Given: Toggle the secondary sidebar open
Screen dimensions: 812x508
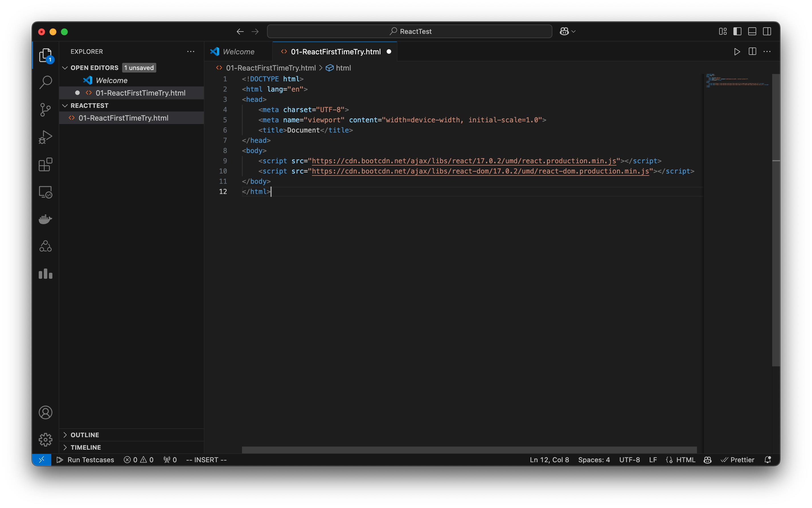Looking at the screenshot, I should [767, 31].
